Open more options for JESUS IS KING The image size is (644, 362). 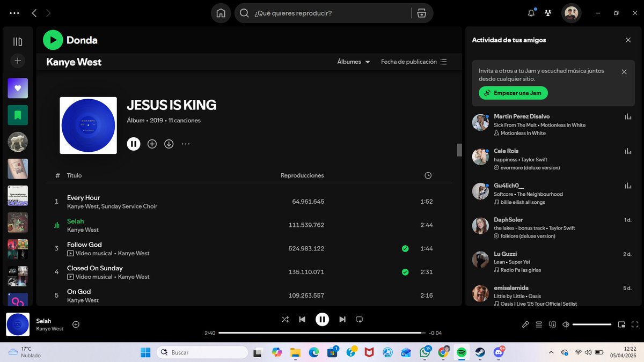(186, 144)
